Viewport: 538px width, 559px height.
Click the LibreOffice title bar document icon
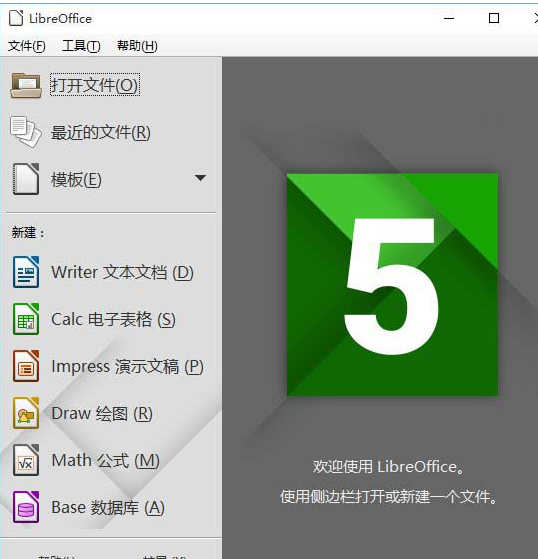(x=16, y=18)
